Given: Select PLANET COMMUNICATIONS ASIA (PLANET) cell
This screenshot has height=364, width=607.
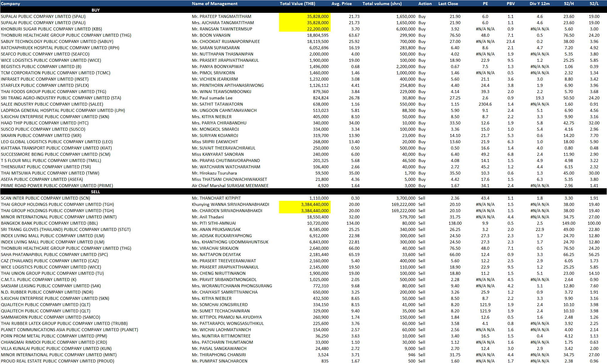Looking at the screenshot, I should click(69, 330).
